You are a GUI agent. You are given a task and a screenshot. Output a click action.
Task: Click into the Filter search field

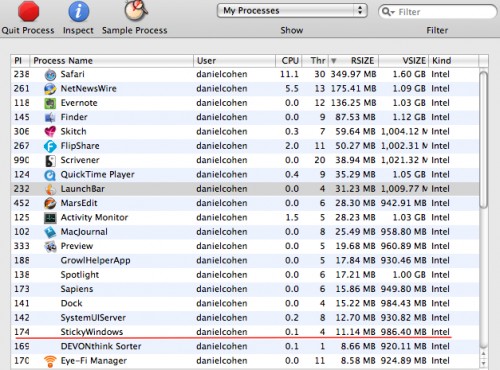click(x=437, y=12)
